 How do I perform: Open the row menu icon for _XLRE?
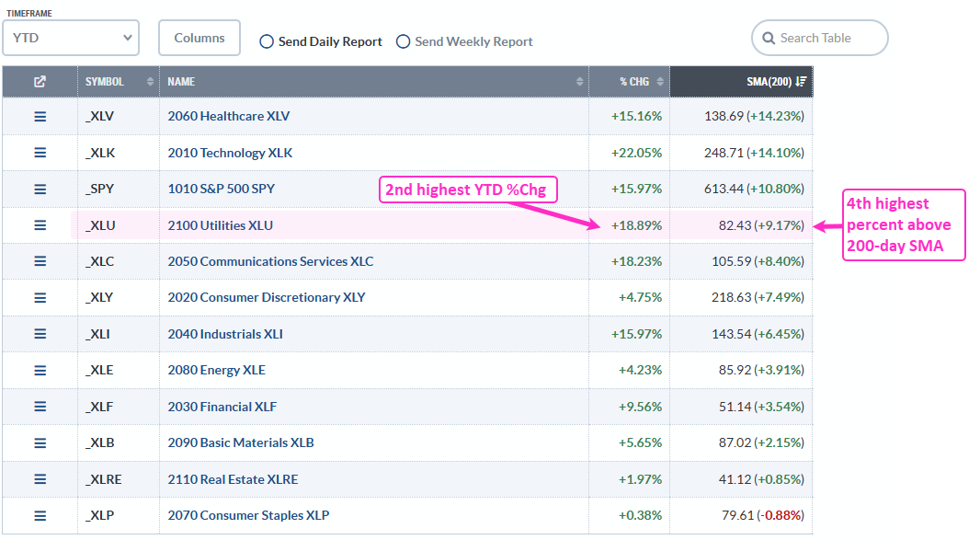coord(40,479)
